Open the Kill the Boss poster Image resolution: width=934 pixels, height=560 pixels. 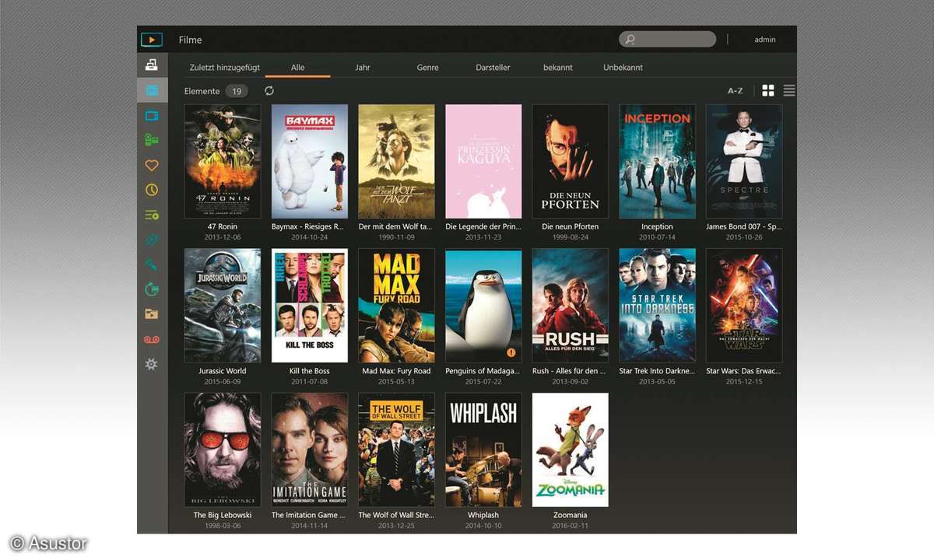coord(310,306)
